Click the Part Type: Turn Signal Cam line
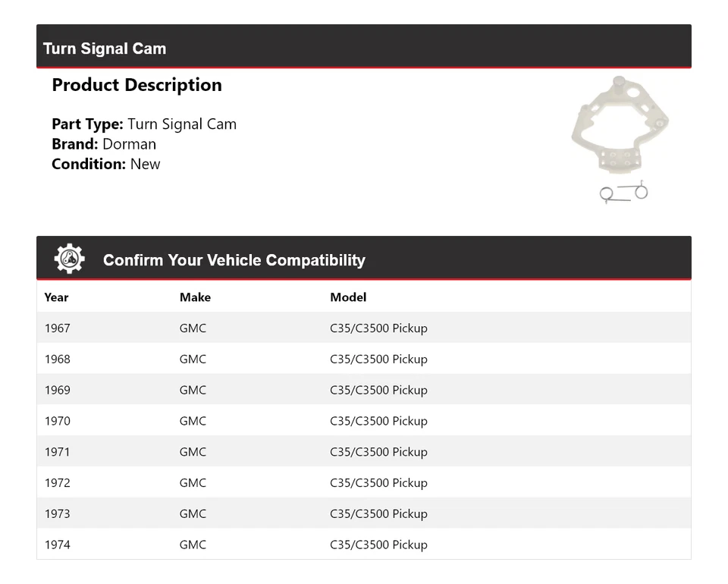This screenshot has width=728, height=584. click(144, 124)
